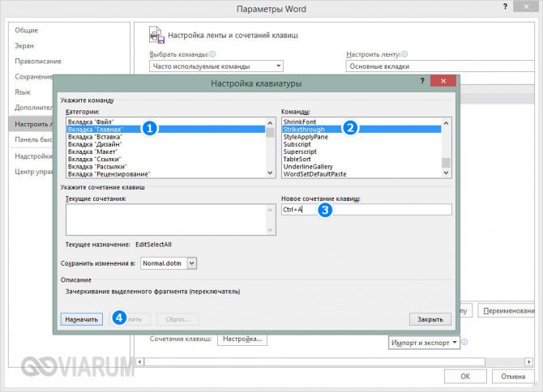The height and width of the screenshot is (392, 543).
Task: Click the Закрыть button
Action: [430, 319]
